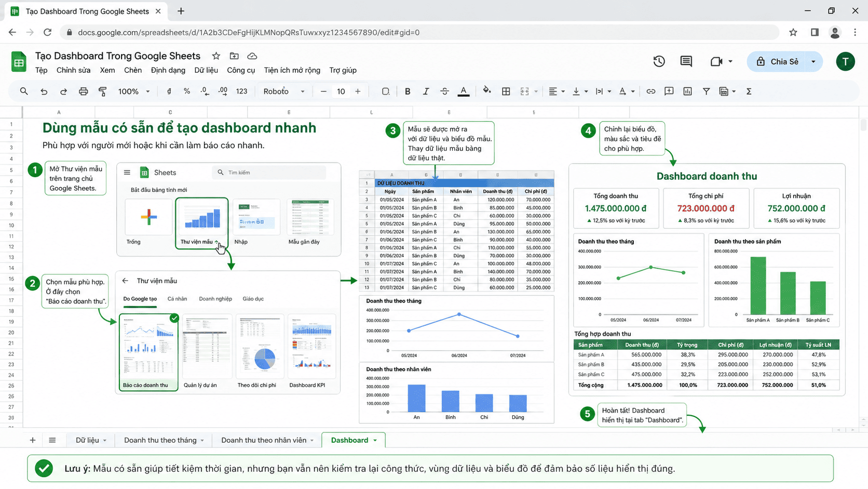
Task: Open the Dữ liệu tab arrow menu
Action: pos(104,441)
